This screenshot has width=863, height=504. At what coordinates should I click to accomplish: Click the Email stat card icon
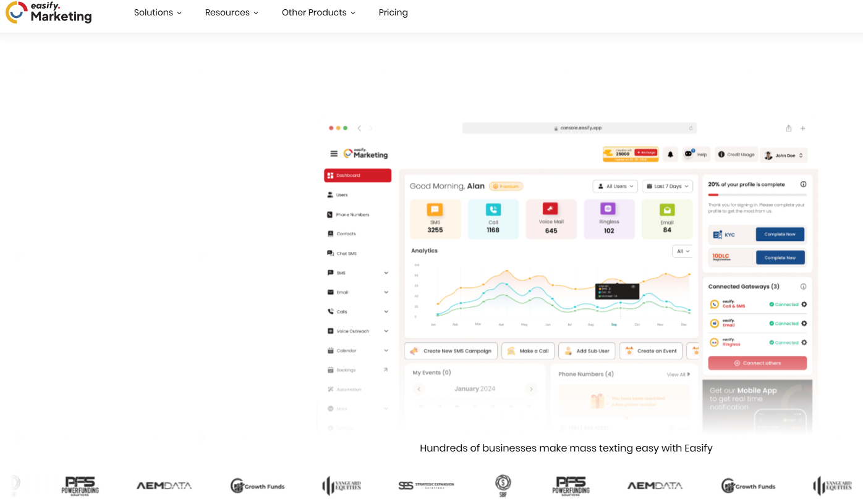coord(667,209)
